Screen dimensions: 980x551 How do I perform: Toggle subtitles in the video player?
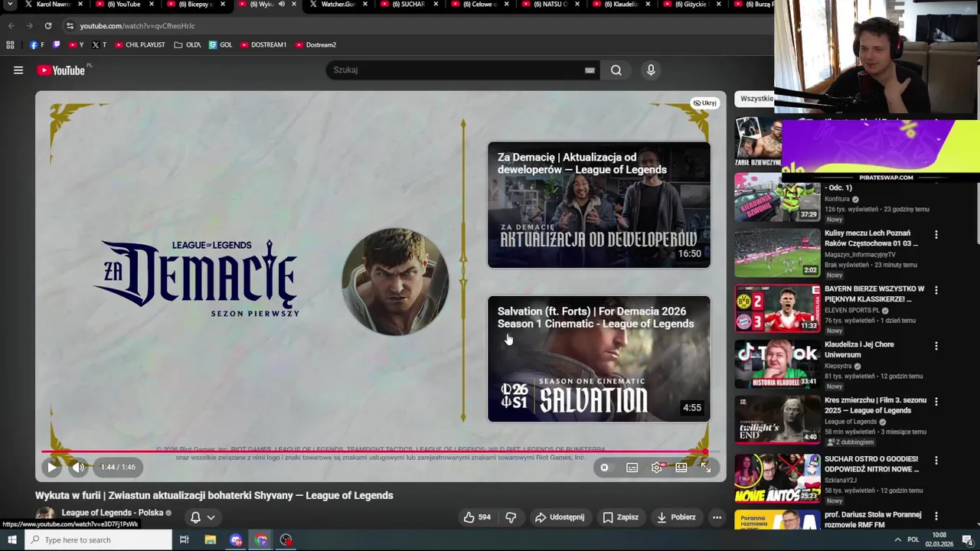(632, 468)
